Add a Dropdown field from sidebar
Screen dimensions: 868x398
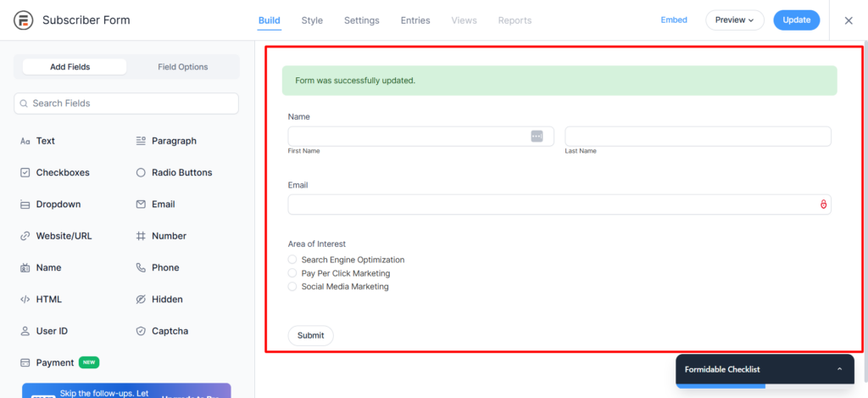(58, 205)
